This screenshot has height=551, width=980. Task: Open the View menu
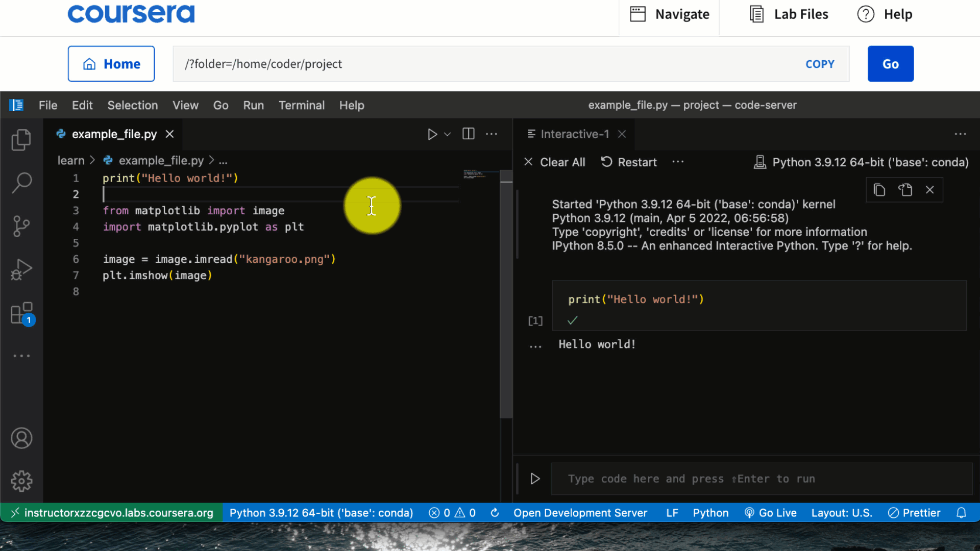tap(185, 105)
